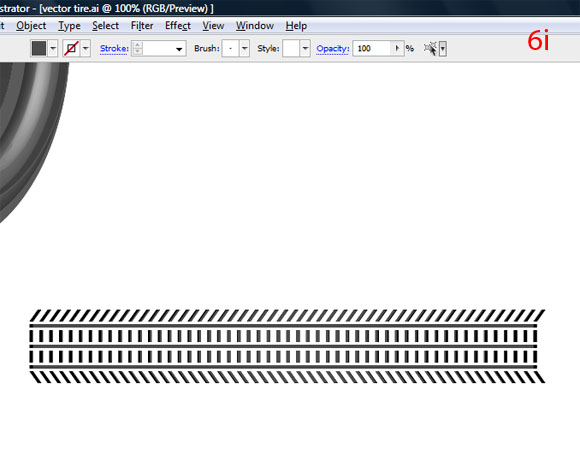Open the Opacity panel link

(333, 48)
